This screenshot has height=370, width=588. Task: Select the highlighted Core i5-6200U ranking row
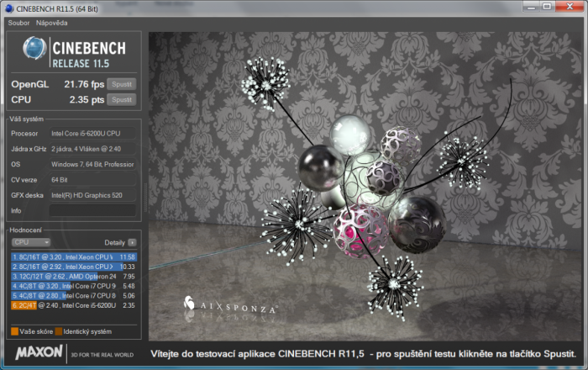[x=74, y=306]
